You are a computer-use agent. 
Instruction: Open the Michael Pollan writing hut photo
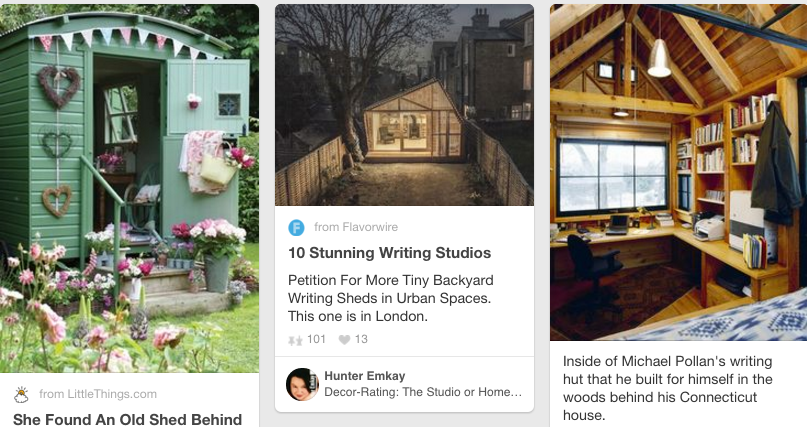tap(678, 172)
